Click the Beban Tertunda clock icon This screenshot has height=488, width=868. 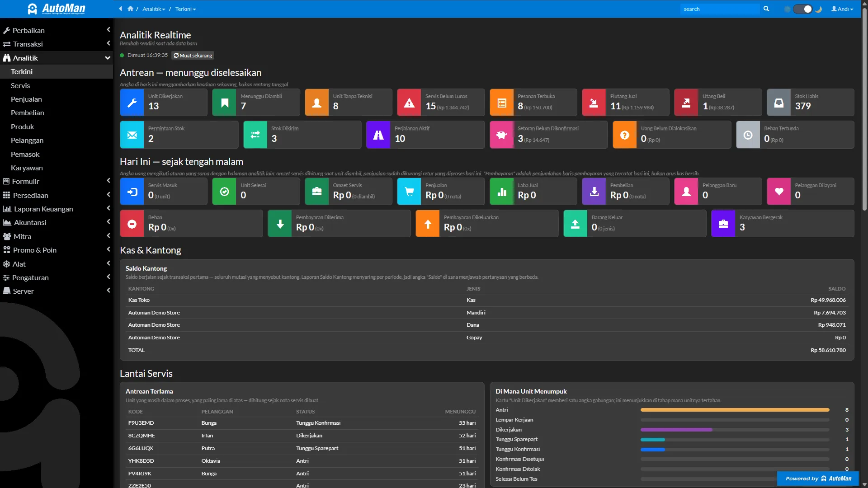(748, 135)
